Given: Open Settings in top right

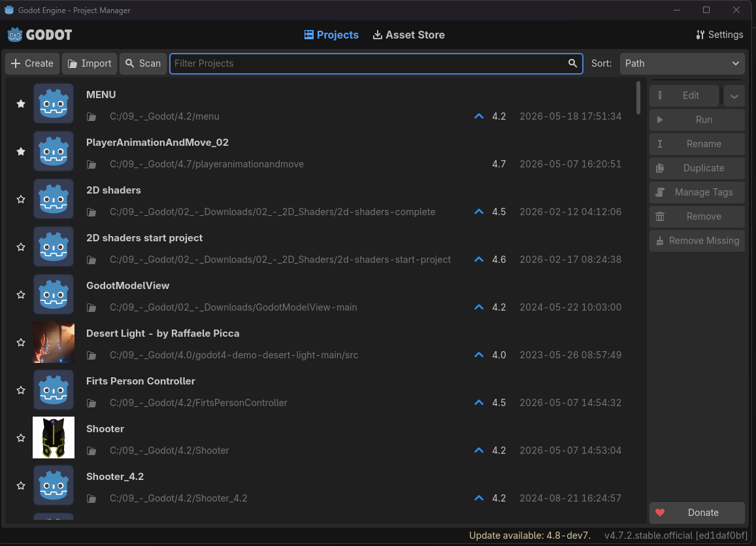Looking at the screenshot, I should (719, 35).
